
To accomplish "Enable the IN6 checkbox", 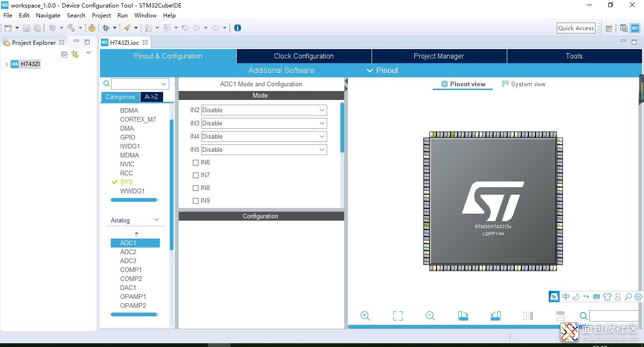I will click(196, 163).
